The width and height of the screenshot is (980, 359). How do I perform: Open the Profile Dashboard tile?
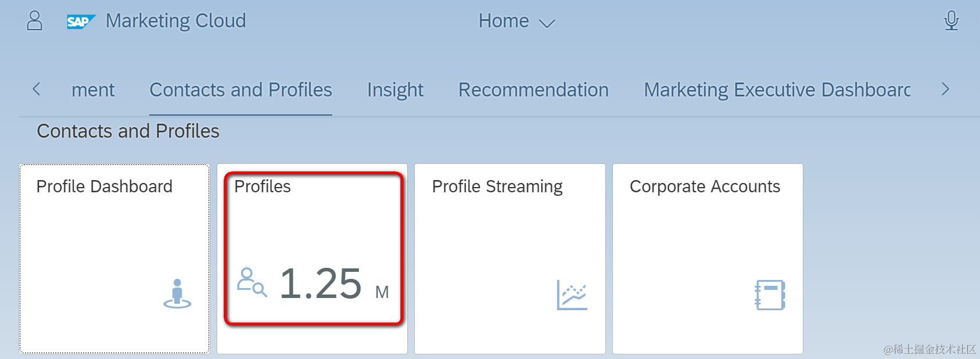(x=114, y=259)
